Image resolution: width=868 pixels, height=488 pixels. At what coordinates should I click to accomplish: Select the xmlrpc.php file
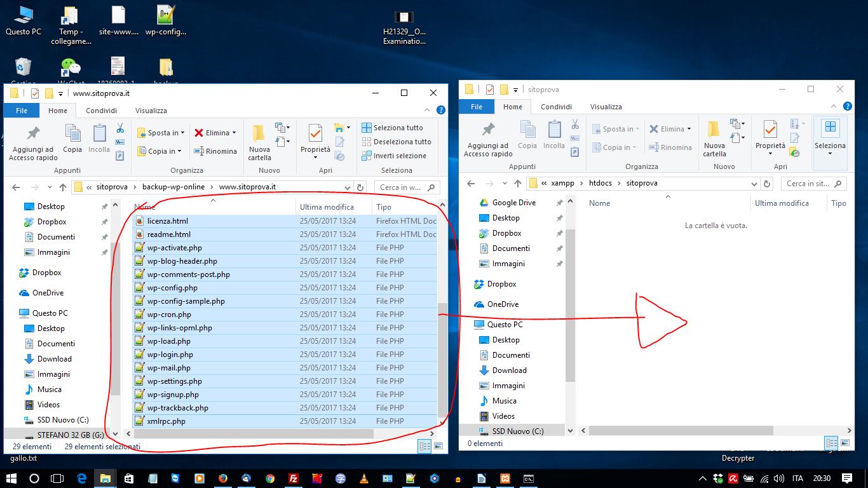pyautogui.click(x=285, y=421)
